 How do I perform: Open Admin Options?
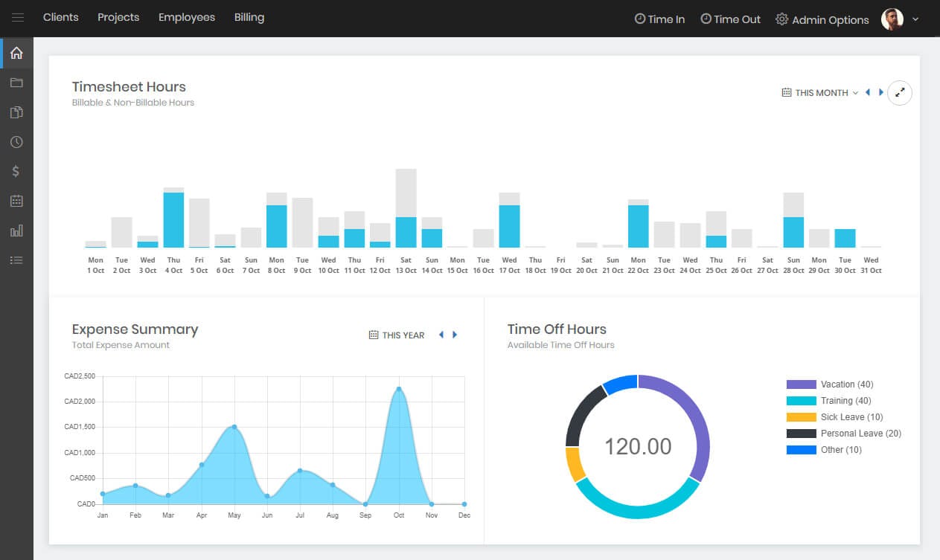[x=822, y=20]
